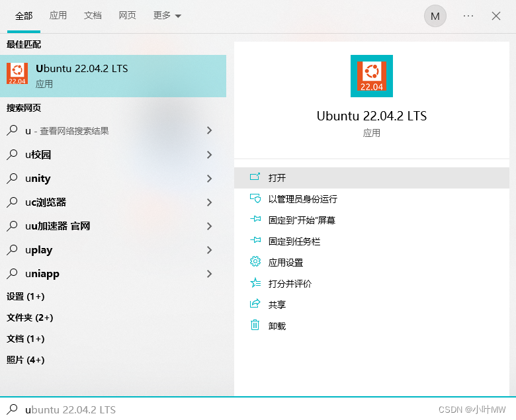Expand the arrow for unity
The width and height of the screenshot is (516, 420).
click(209, 179)
